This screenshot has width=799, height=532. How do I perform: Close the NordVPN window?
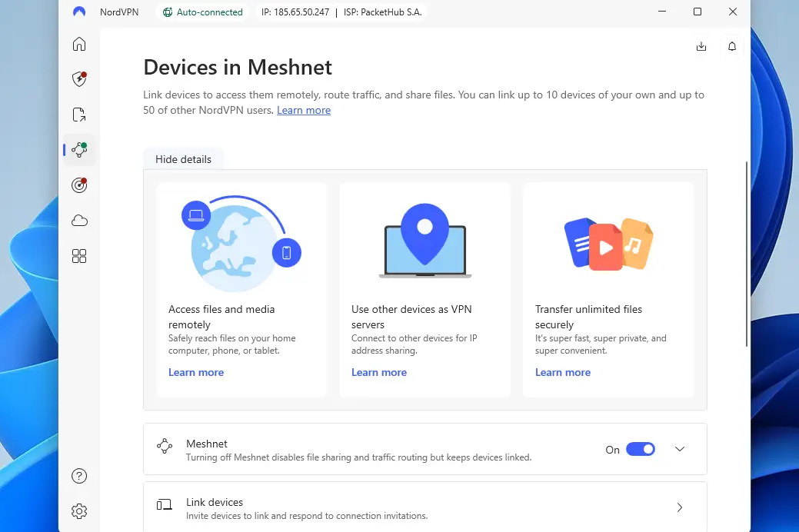733,12
